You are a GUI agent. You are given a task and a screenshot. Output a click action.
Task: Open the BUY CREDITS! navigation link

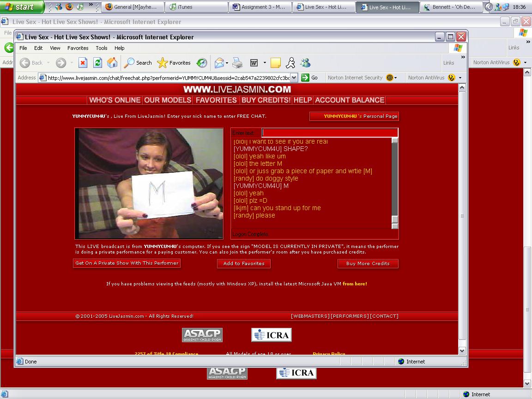click(x=266, y=100)
